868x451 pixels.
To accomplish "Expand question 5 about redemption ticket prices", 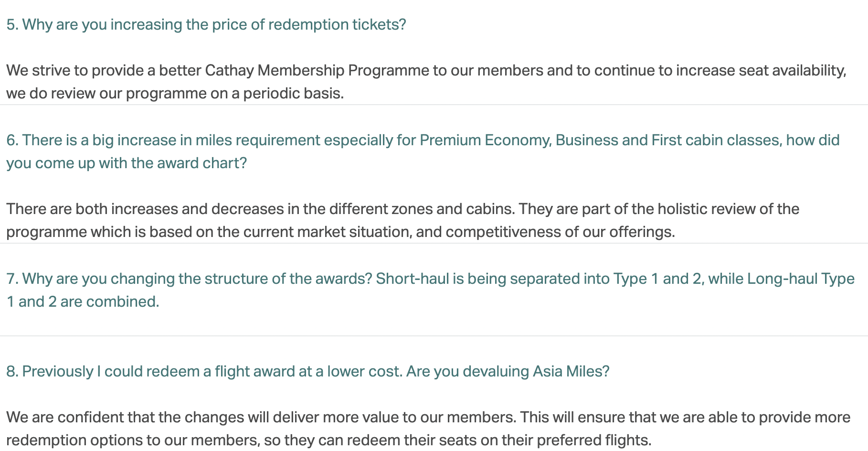I will coord(206,24).
